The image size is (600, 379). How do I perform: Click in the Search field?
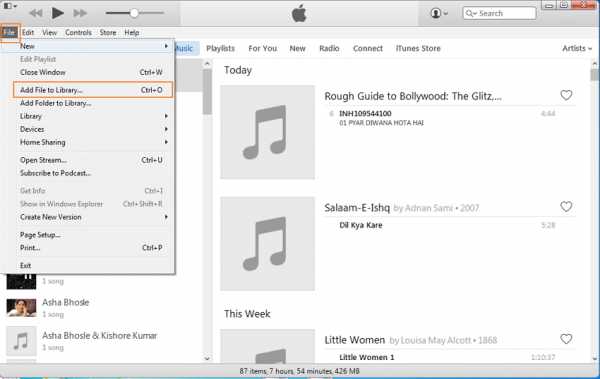tap(499, 13)
